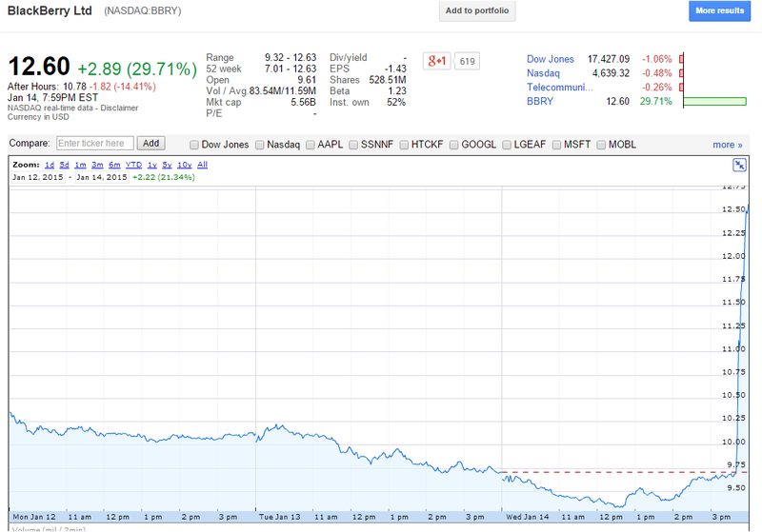The width and height of the screenshot is (762, 532).
Task: Expand more comparison tickers
Action: click(x=728, y=145)
